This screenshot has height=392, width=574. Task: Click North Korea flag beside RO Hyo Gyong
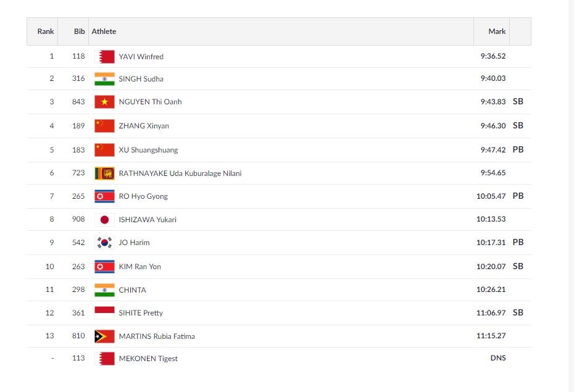tap(104, 196)
